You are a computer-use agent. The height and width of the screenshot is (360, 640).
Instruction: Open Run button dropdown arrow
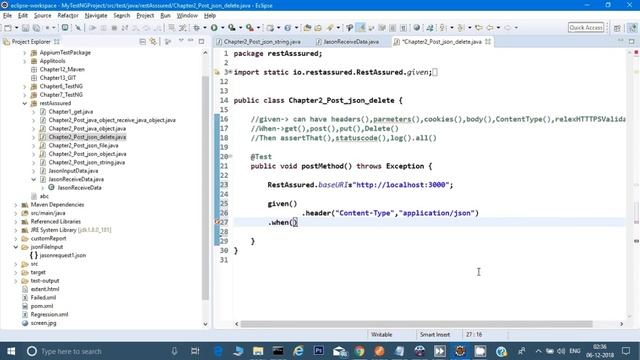pos(222,28)
